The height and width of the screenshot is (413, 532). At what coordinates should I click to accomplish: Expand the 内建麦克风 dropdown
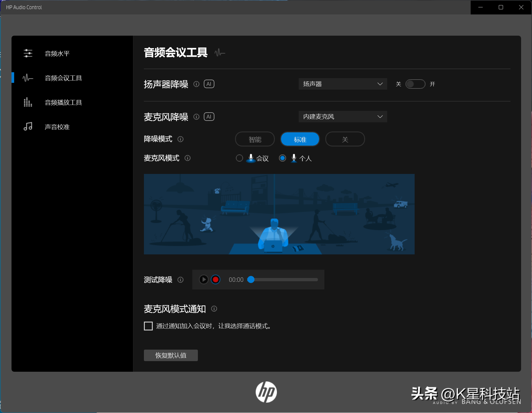[x=343, y=117]
